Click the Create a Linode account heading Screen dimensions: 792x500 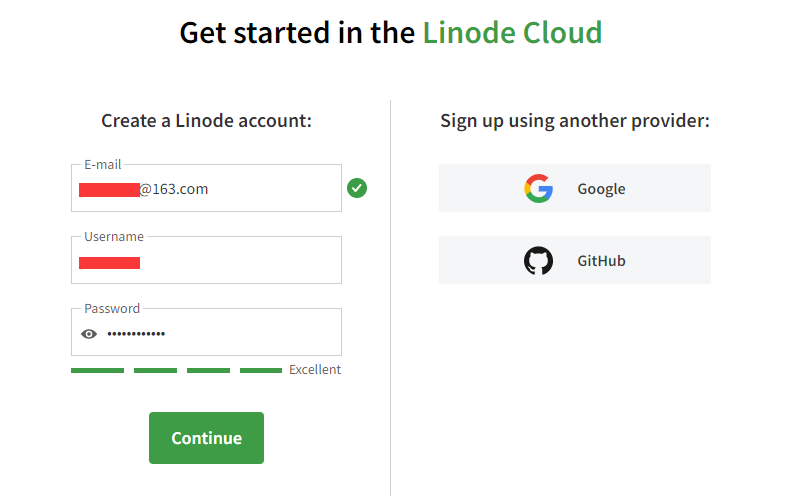click(x=206, y=121)
